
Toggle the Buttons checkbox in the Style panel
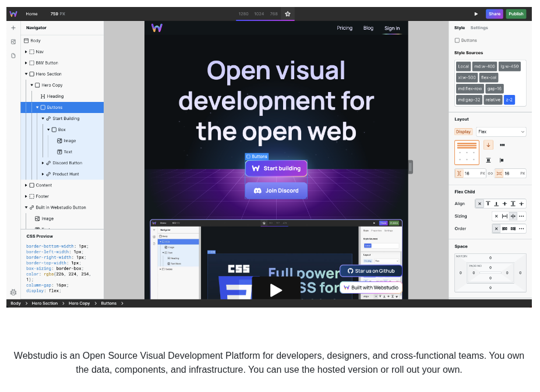coord(457,41)
